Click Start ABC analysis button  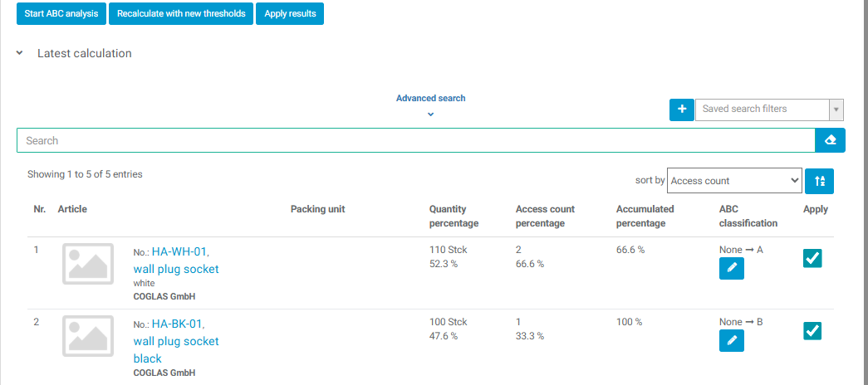[61, 14]
